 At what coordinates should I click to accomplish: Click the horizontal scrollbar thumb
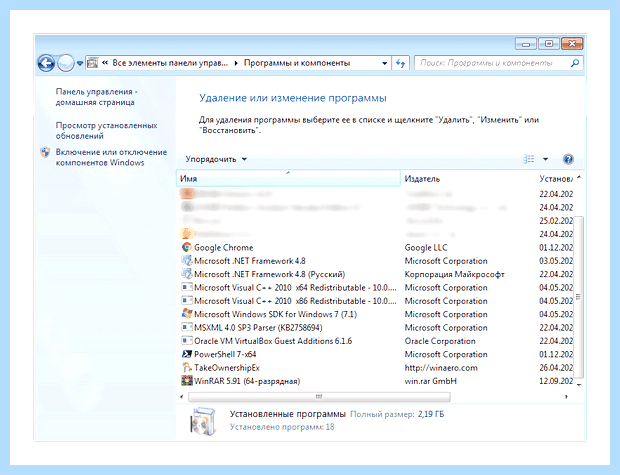(319, 396)
